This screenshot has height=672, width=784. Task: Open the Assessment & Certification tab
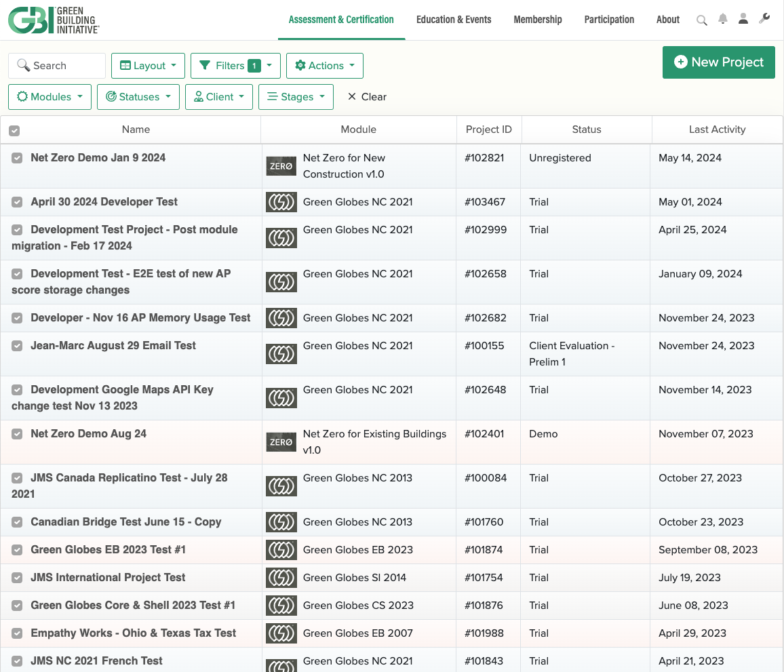pos(342,20)
